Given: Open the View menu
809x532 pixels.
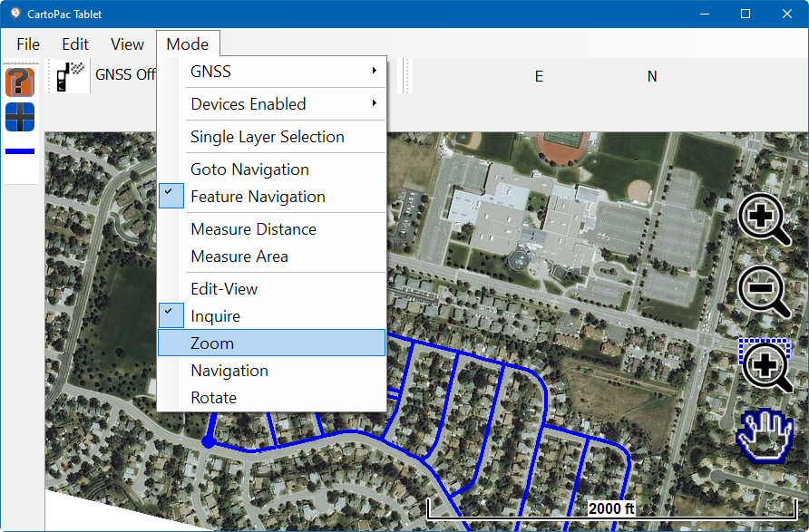Looking at the screenshot, I should (127, 44).
